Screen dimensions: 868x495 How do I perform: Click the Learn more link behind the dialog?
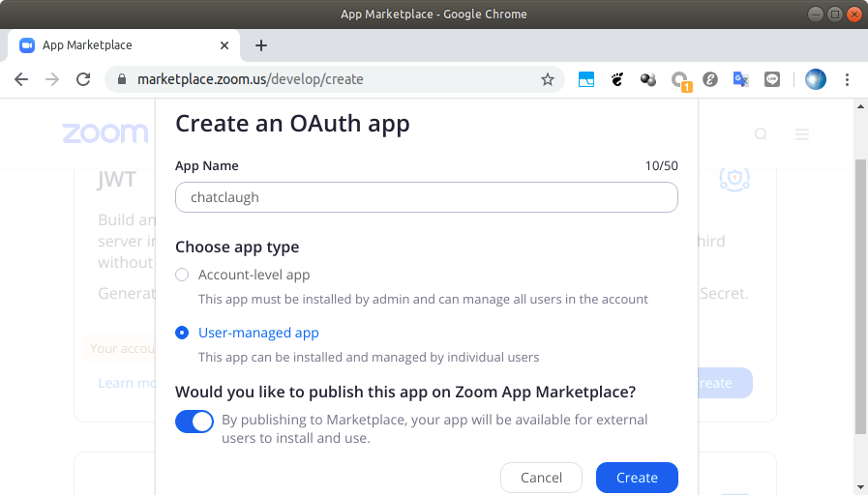point(127,383)
